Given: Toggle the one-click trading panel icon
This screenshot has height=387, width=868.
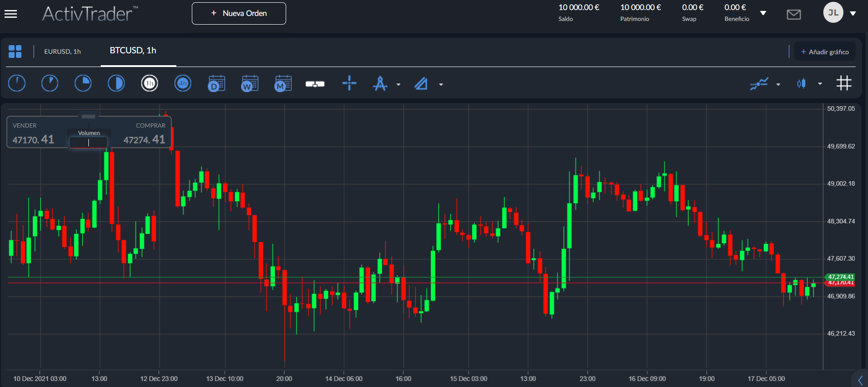Looking at the screenshot, I should (315, 84).
